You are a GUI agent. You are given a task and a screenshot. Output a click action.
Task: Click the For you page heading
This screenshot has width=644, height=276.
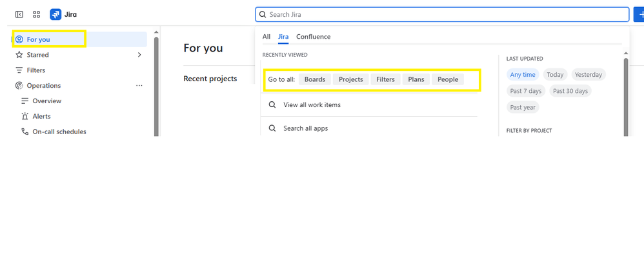(203, 48)
